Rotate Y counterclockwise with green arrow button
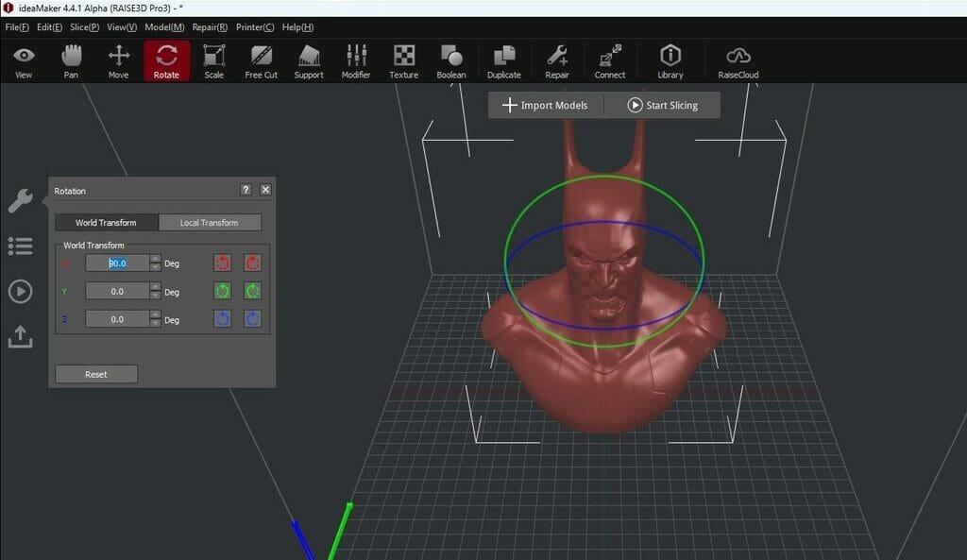This screenshot has width=967, height=560. [x=223, y=291]
